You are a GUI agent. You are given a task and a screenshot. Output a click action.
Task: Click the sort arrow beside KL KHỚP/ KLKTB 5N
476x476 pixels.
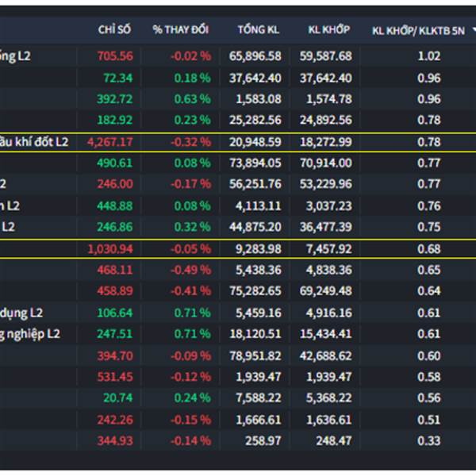[x=474, y=29]
